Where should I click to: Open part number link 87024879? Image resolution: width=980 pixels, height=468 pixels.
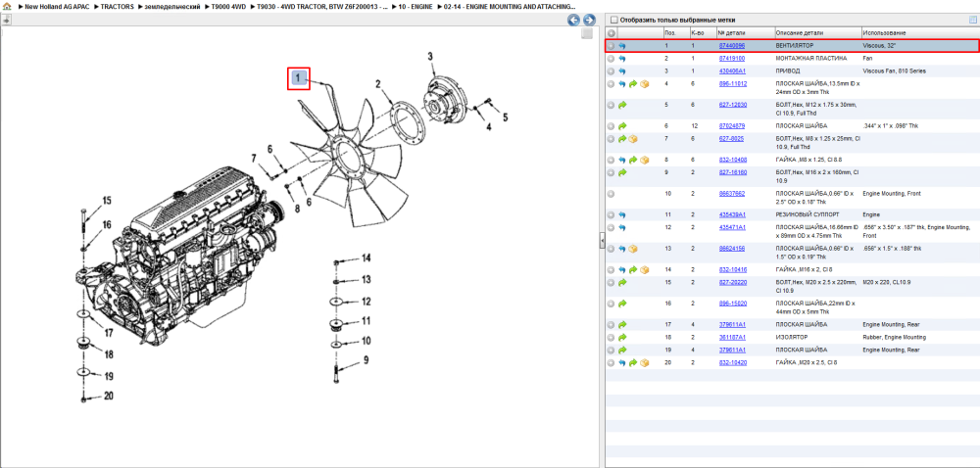[731, 126]
